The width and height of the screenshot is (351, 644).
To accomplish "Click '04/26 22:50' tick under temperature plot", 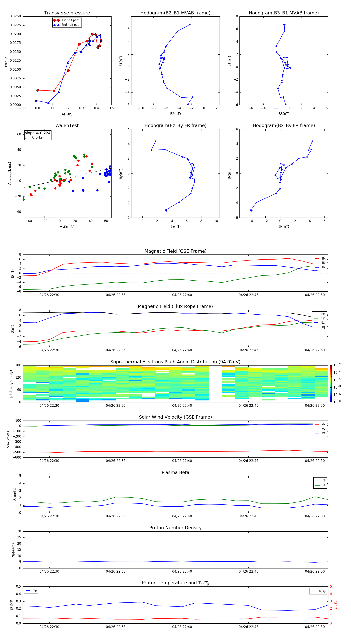I will click(315, 627).
